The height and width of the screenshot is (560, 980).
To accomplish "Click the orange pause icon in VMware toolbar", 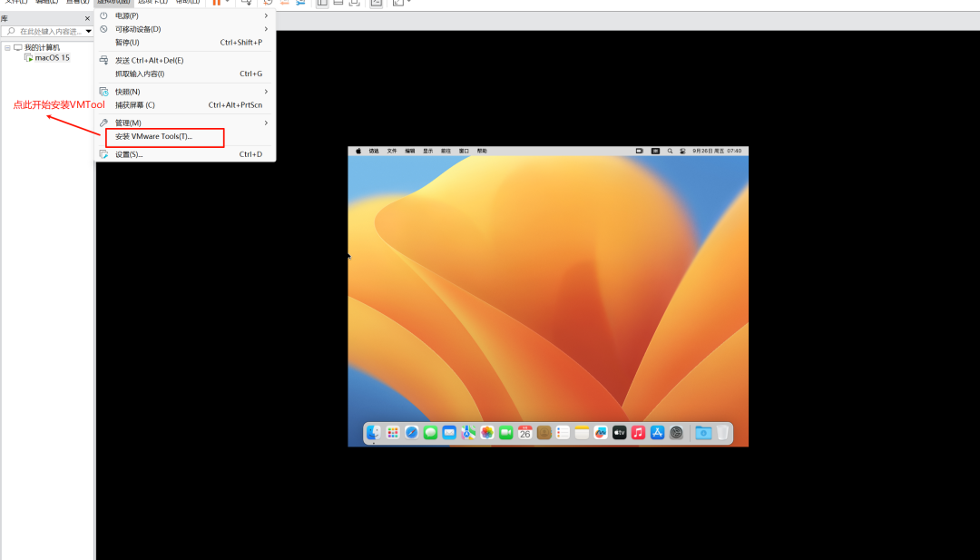I will (x=216, y=3).
